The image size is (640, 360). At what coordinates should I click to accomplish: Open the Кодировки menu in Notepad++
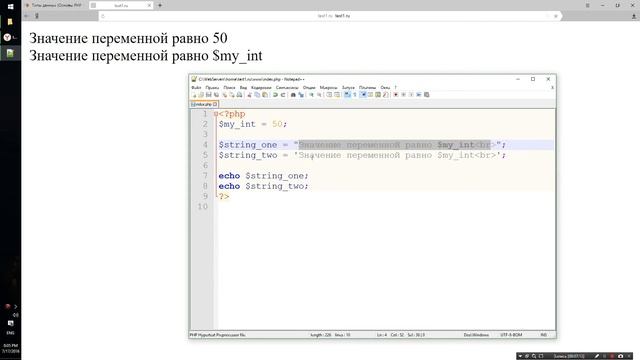tap(261, 87)
